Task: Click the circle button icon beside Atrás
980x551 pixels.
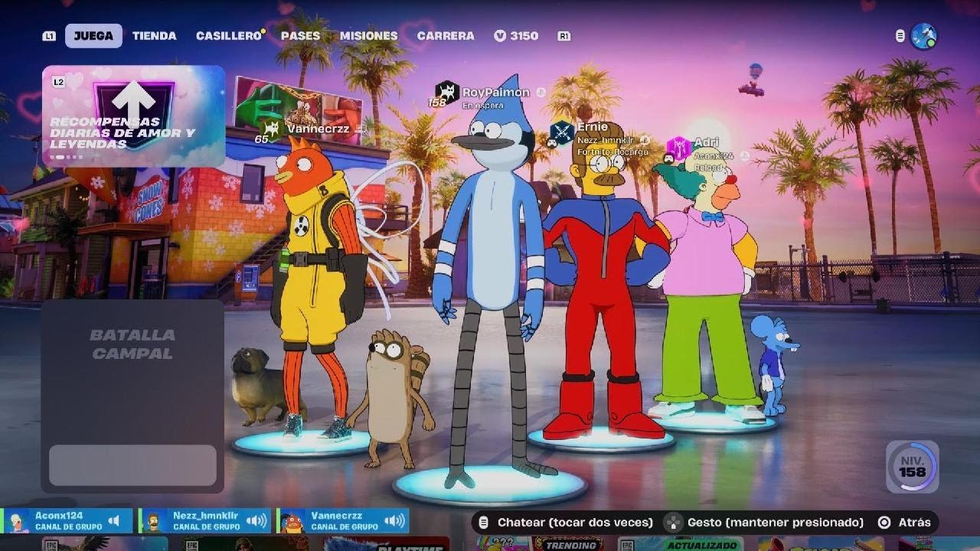Action: click(884, 522)
